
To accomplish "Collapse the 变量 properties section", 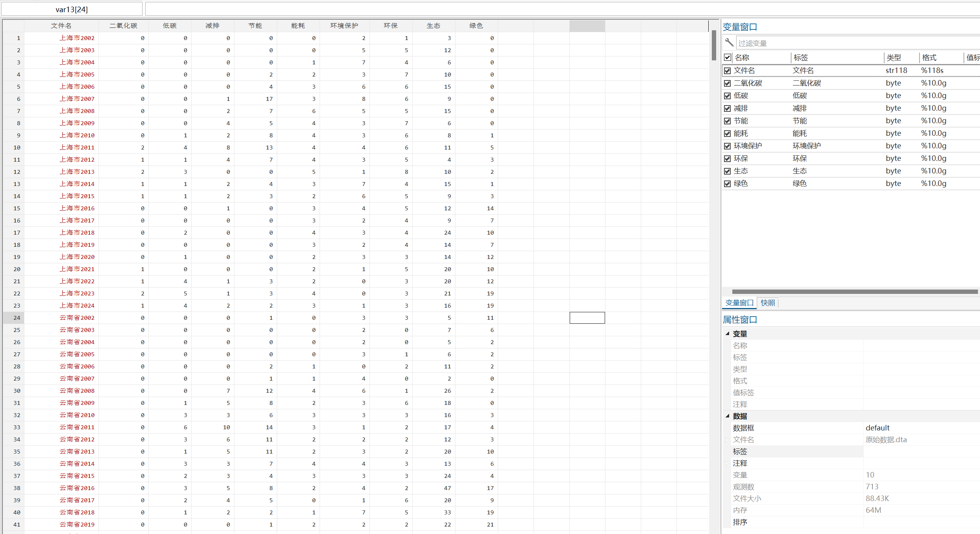I will 727,334.
